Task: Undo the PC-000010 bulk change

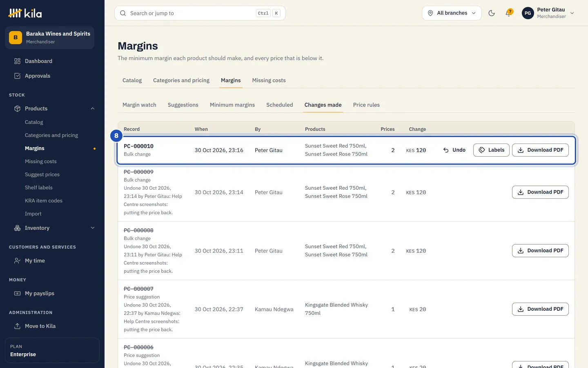Action: [x=454, y=150]
